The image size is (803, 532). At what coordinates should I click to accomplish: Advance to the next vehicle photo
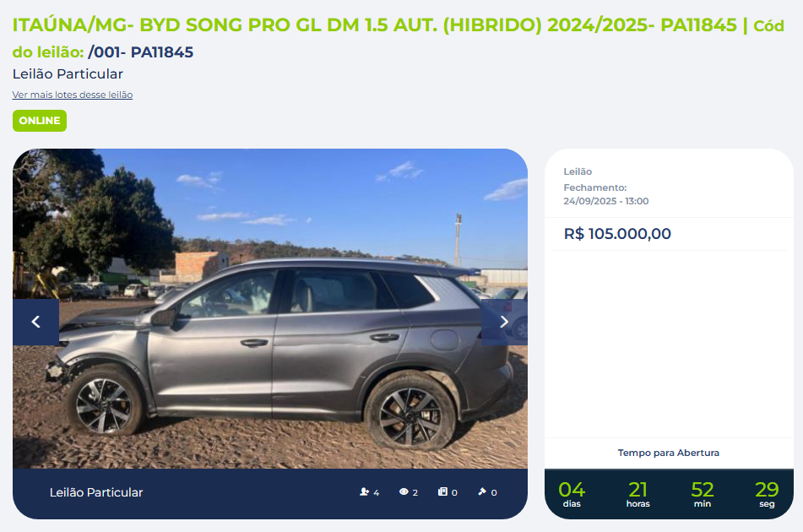point(504,322)
